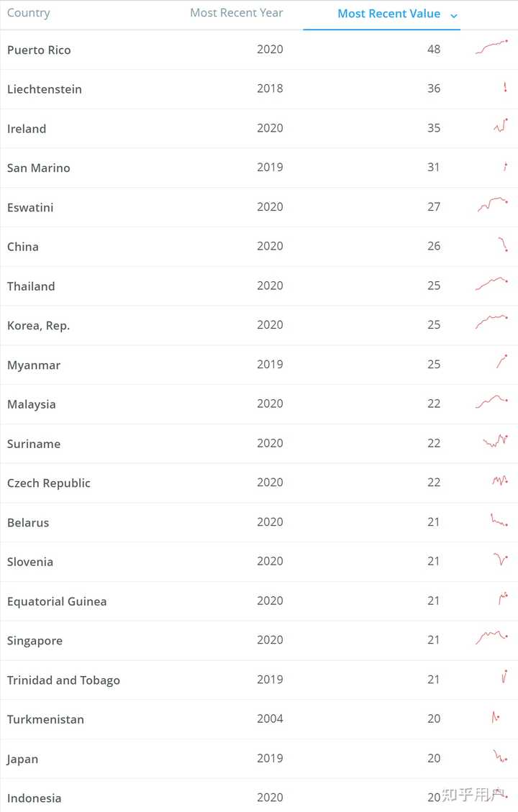Select Equatorial Guinea country entry
This screenshot has height=812, width=518.
coord(57,601)
